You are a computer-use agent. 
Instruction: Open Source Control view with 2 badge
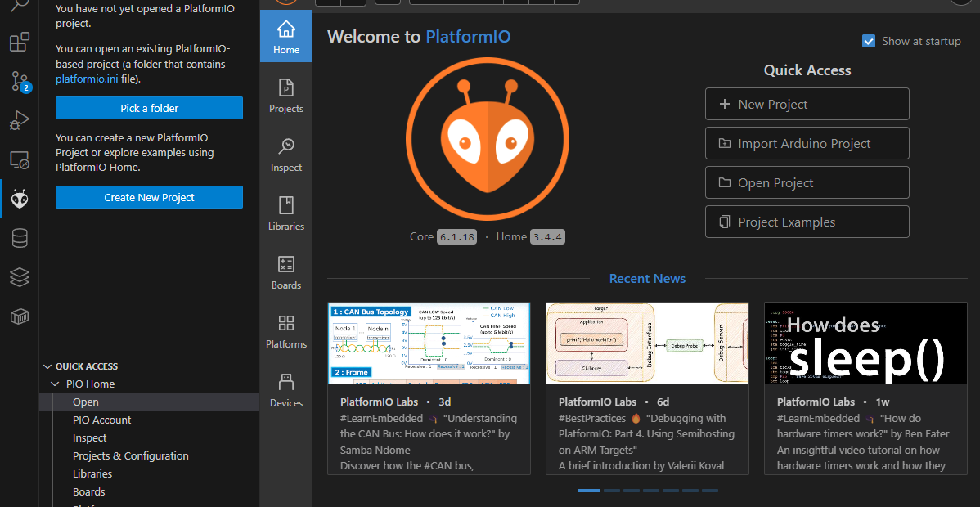tap(20, 81)
